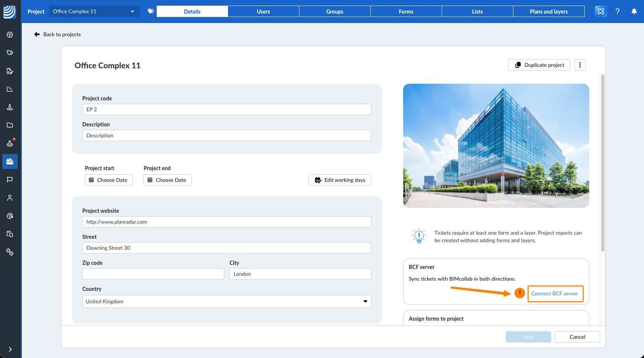644x358 pixels.
Task: Open the connect apps icon in top bar
Action: (601, 11)
